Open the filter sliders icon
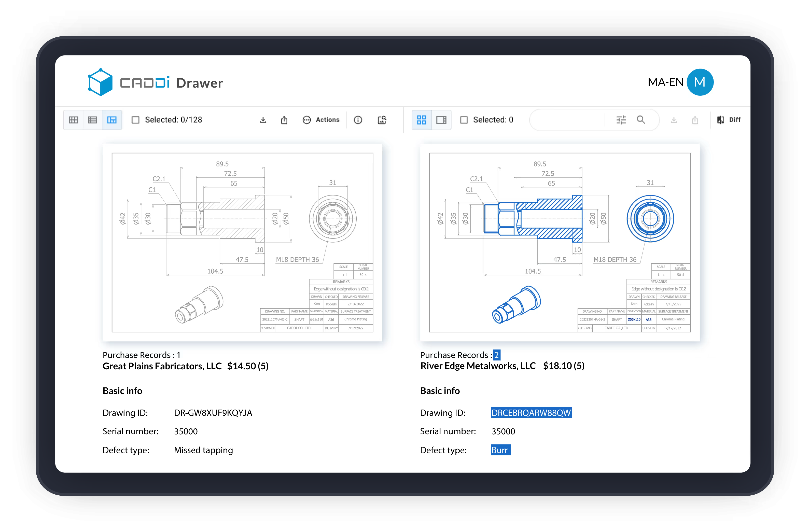Image resolution: width=810 pixels, height=532 pixels. point(621,120)
